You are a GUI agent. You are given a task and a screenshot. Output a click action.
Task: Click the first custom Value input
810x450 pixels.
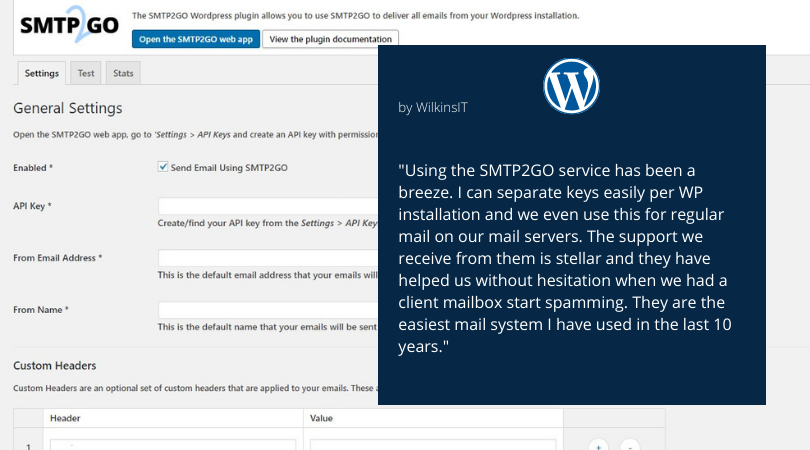(433, 445)
